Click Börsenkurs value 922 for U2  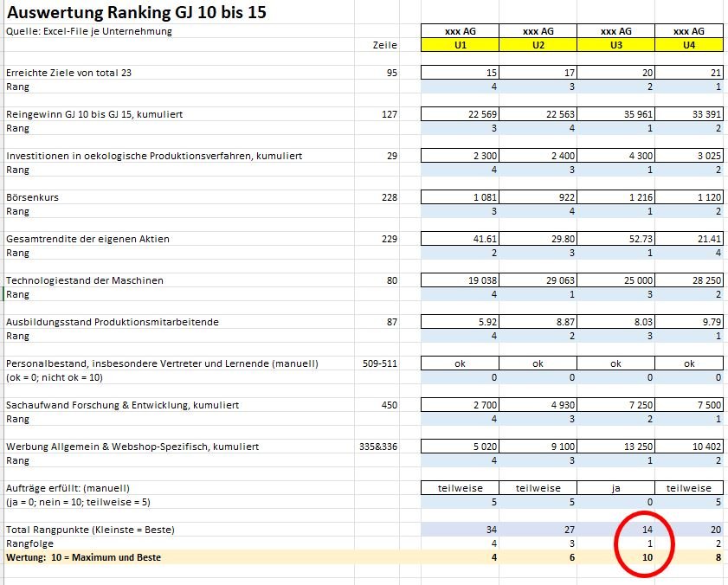coord(538,196)
